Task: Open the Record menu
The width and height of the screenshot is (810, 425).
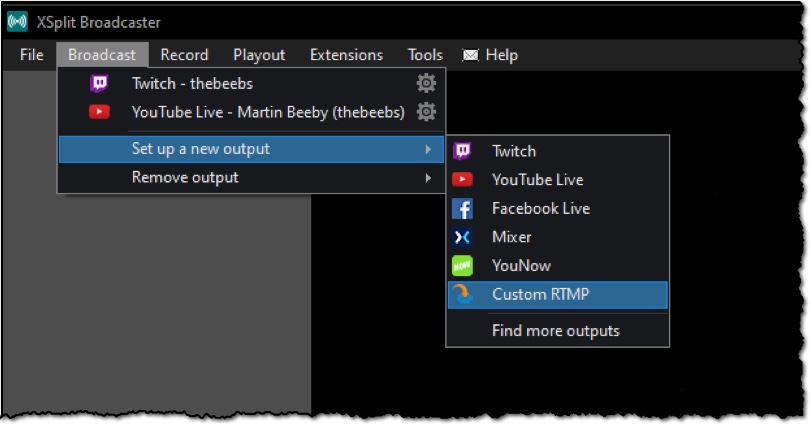Action: point(184,55)
